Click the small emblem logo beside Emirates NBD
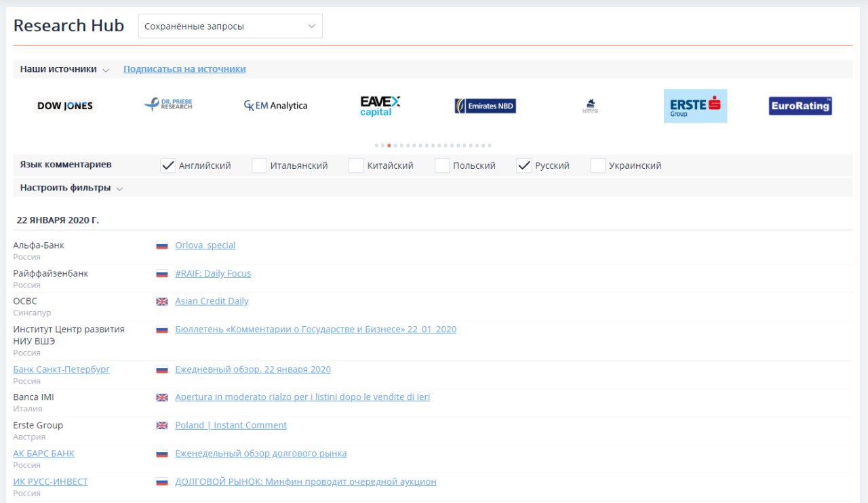The width and height of the screenshot is (868, 503). click(590, 106)
